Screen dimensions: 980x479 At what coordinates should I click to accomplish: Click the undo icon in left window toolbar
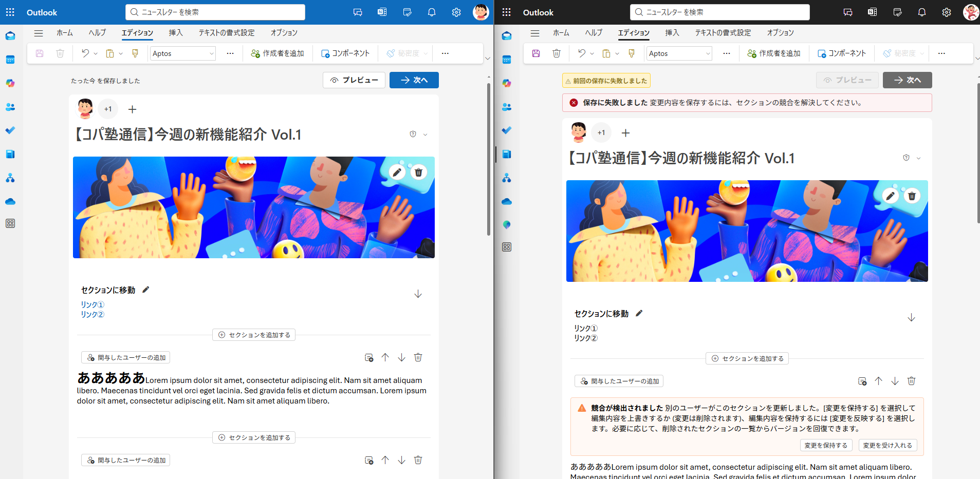click(85, 53)
